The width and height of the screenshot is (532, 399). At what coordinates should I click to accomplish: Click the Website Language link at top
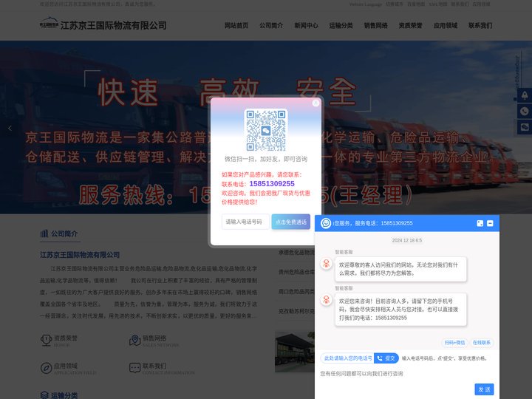pos(366,4)
